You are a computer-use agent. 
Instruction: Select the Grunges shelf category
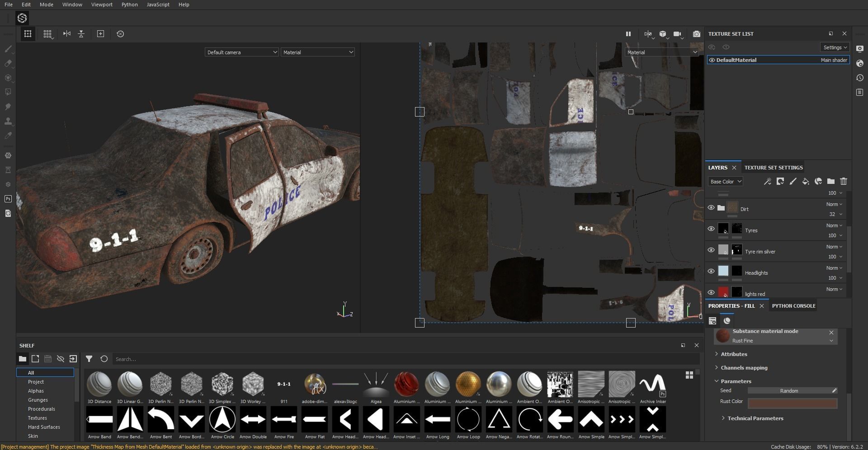38,400
